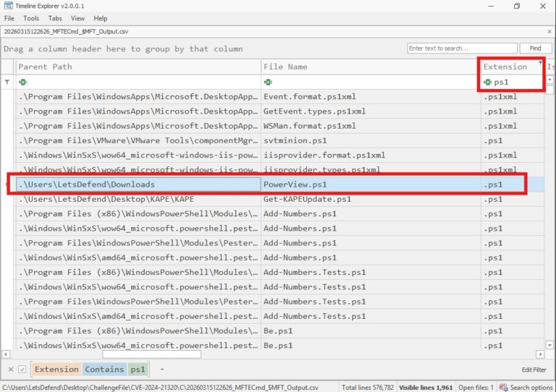Open the Tools menu
The height and width of the screenshot is (392, 556).
click(x=31, y=18)
